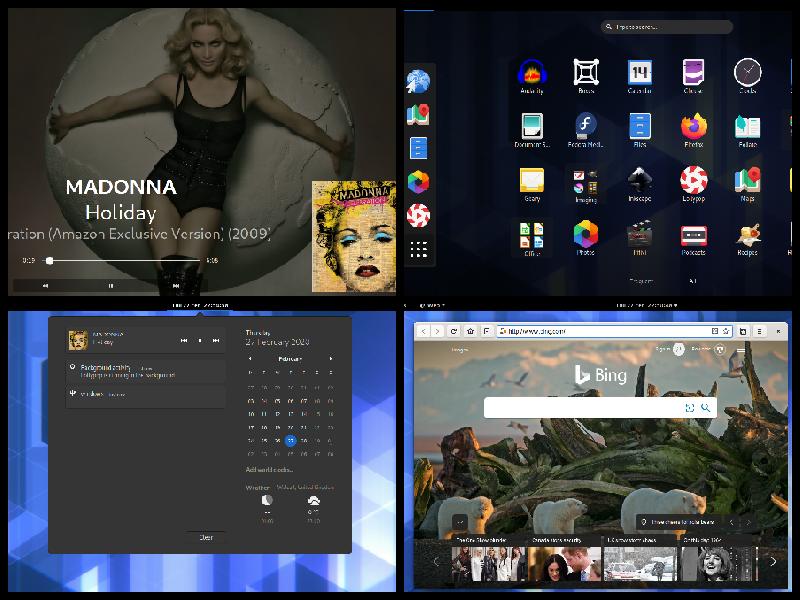Open Lollypop from the left dock

[x=418, y=215]
